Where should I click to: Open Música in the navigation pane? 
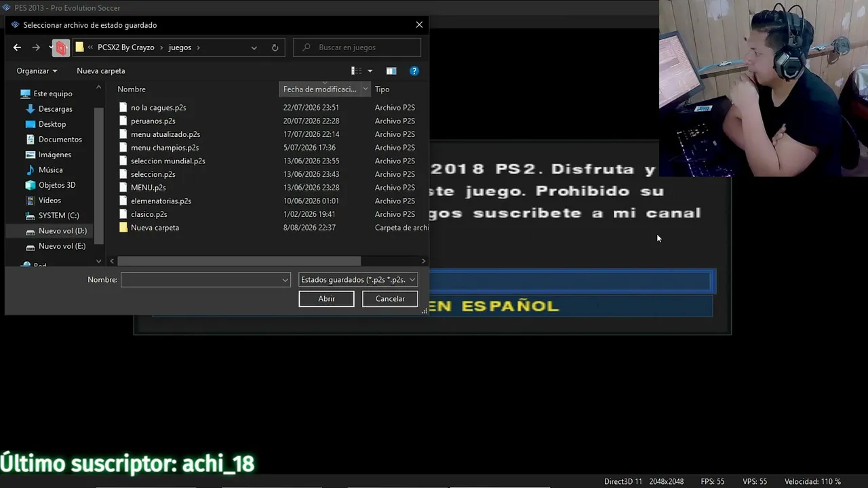tap(51, 169)
